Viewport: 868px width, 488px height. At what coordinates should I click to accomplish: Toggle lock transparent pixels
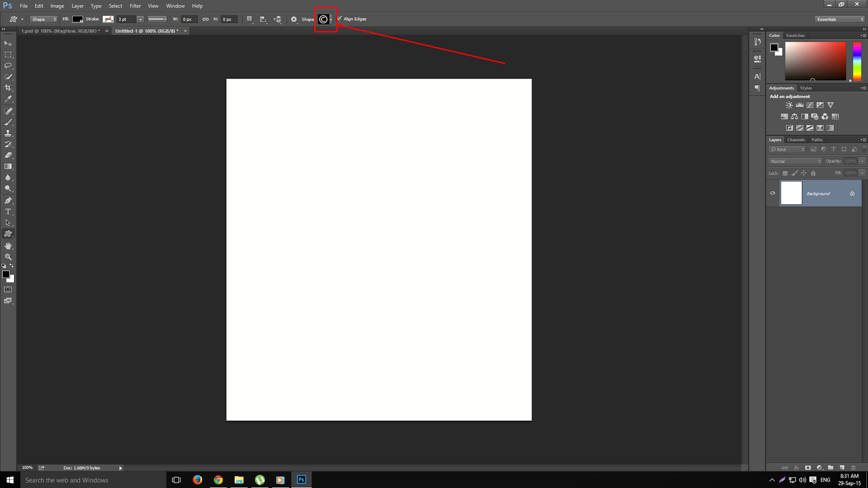tap(785, 174)
